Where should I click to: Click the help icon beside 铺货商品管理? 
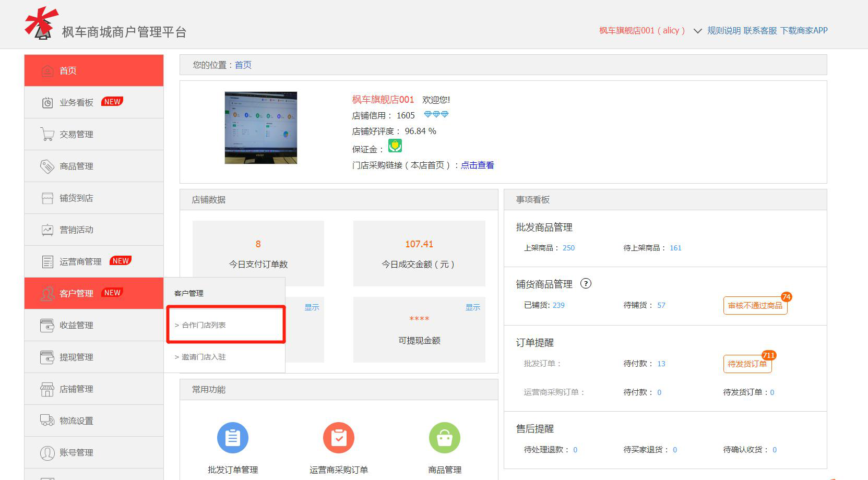coord(586,284)
